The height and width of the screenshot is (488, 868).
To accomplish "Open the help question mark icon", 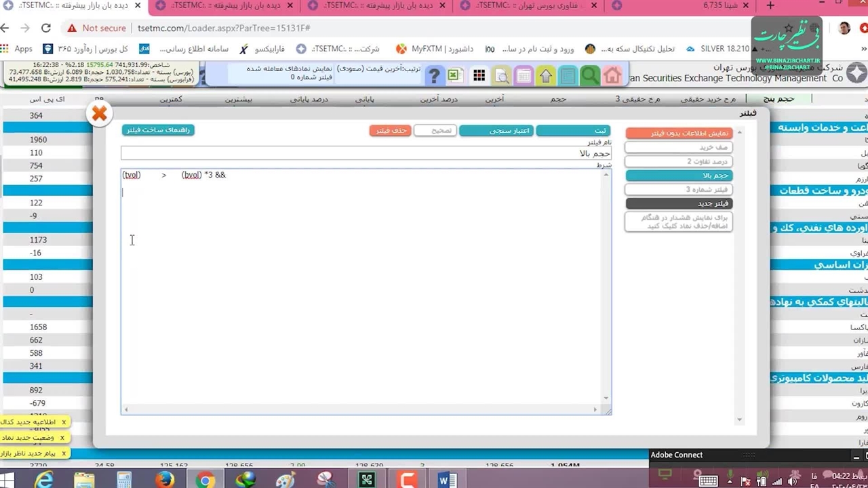I will pos(434,75).
